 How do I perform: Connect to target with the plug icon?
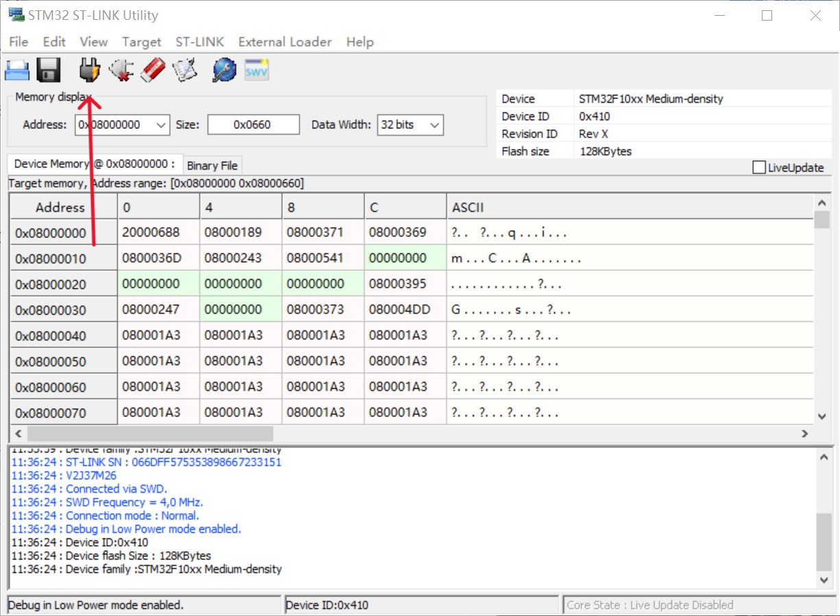coord(89,69)
